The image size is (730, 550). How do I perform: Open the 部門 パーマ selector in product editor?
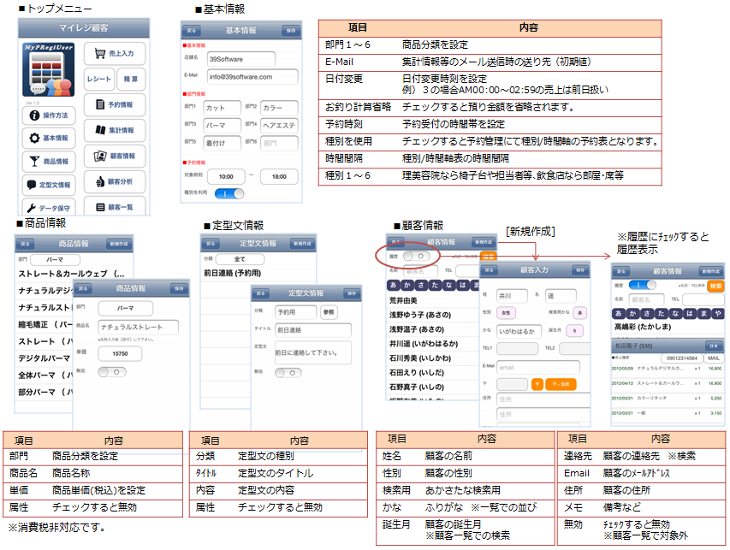point(125,308)
